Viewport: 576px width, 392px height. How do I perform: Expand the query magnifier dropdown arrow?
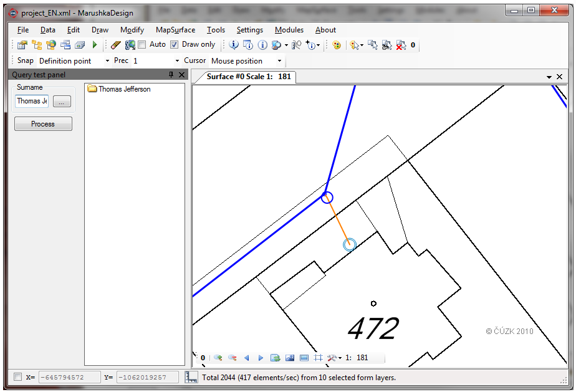(286, 45)
